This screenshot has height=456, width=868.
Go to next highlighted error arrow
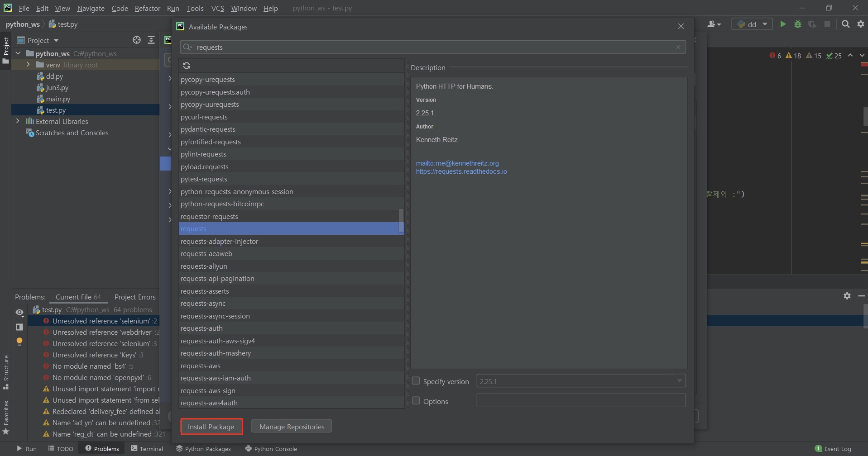point(862,56)
